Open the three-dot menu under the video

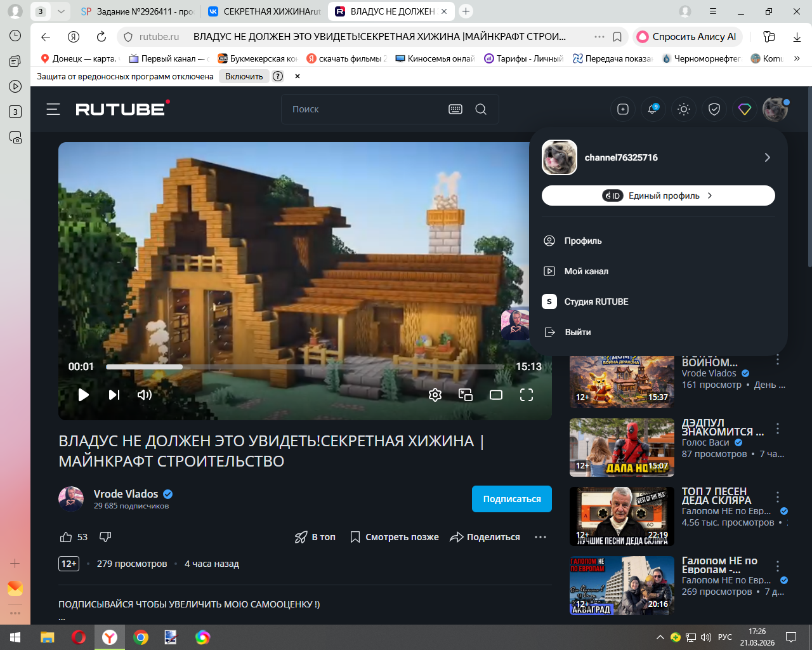coord(540,537)
